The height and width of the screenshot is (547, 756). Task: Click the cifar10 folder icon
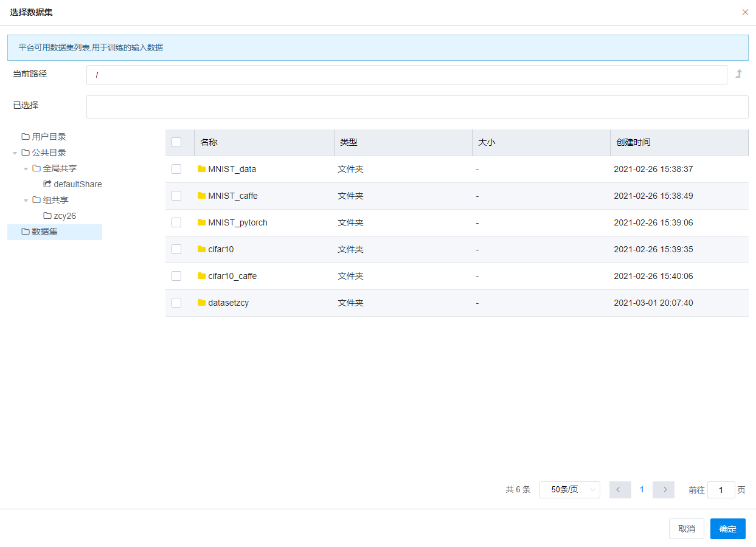[202, 249]
